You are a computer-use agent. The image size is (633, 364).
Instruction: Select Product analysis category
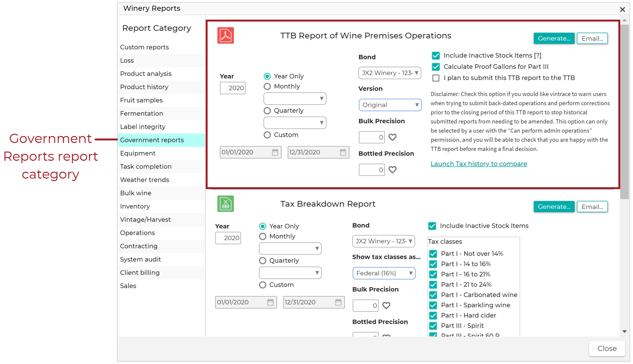coord(161,74)
